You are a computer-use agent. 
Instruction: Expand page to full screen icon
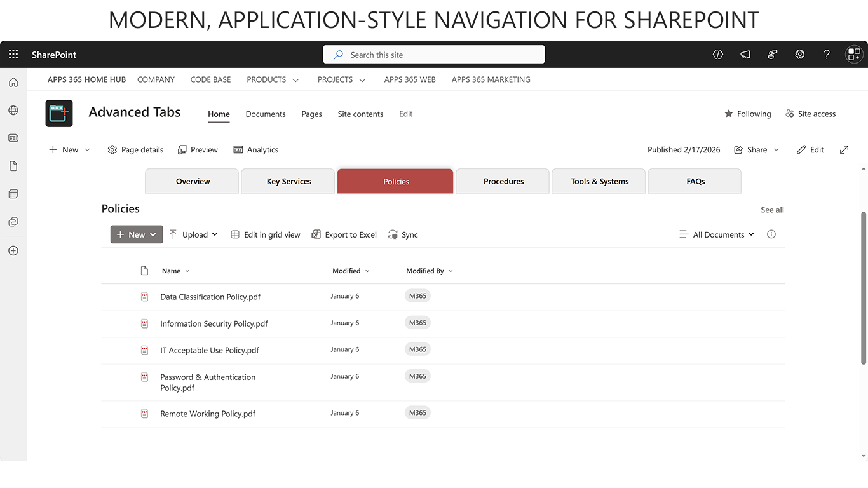tap(844, 150)
